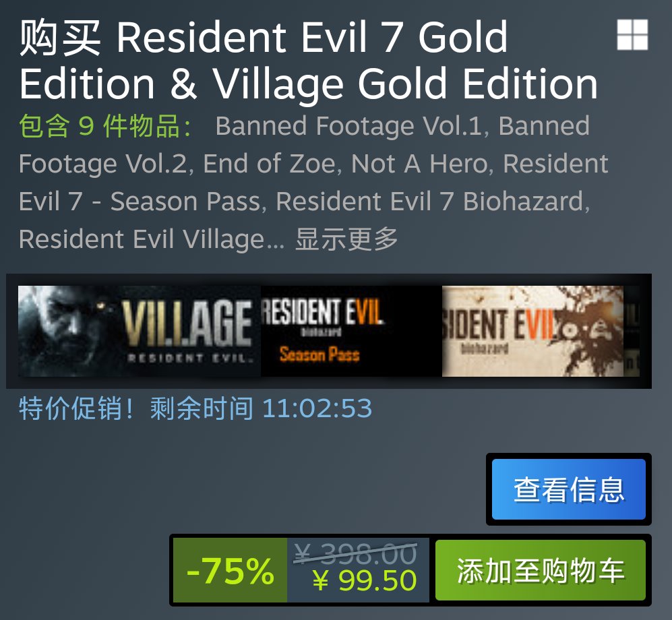Click the struck-through original price ¥ 398.00
This screenshot has width=672, height=620.
pos(355,553)
